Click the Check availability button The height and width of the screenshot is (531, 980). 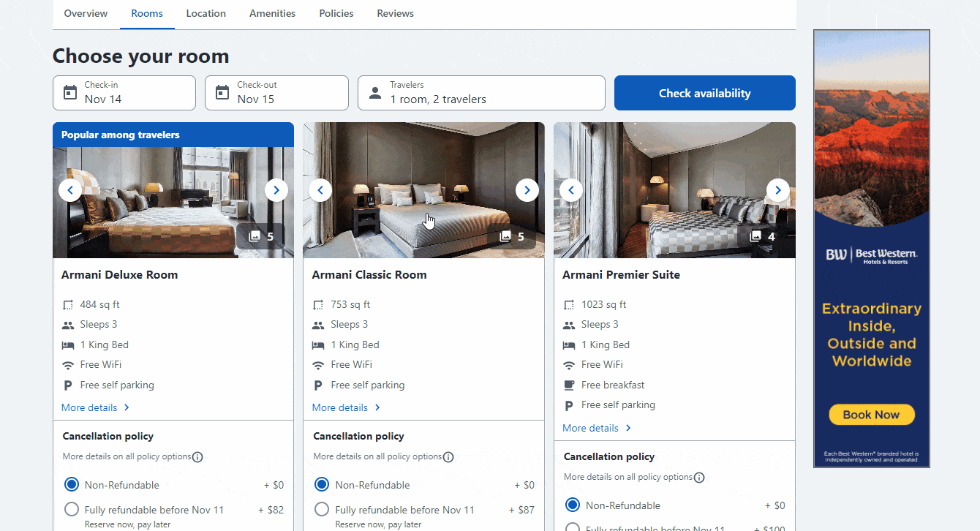coord(705,93)
